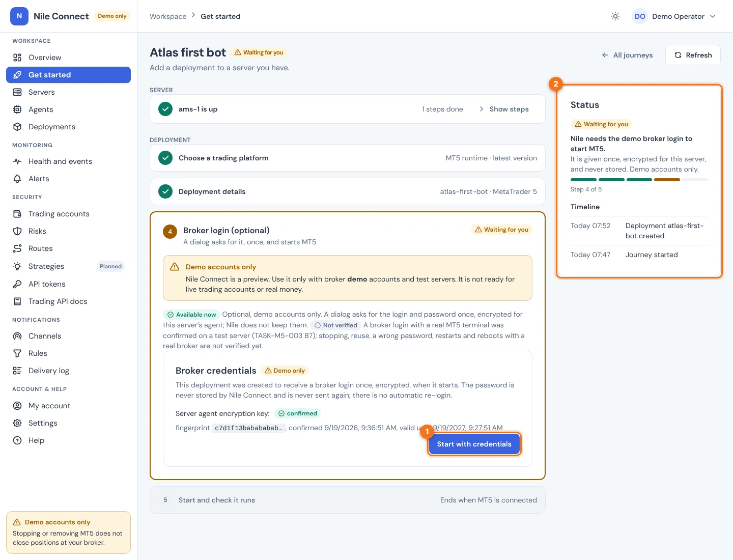Click the Nile Connect brand name
This screenshot has height=560, width=733.
61,16
